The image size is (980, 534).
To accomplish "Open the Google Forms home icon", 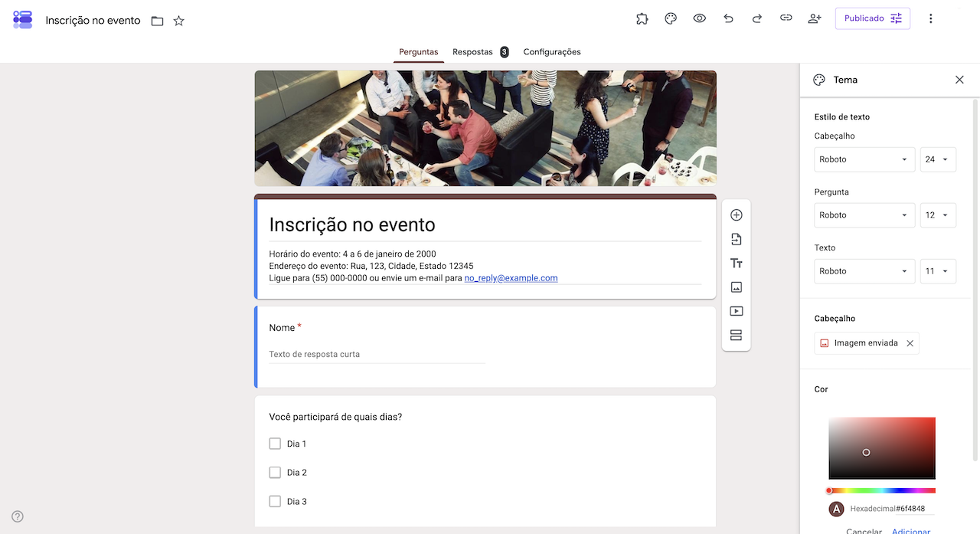I will pyautogui.click(x=23, y=20).
